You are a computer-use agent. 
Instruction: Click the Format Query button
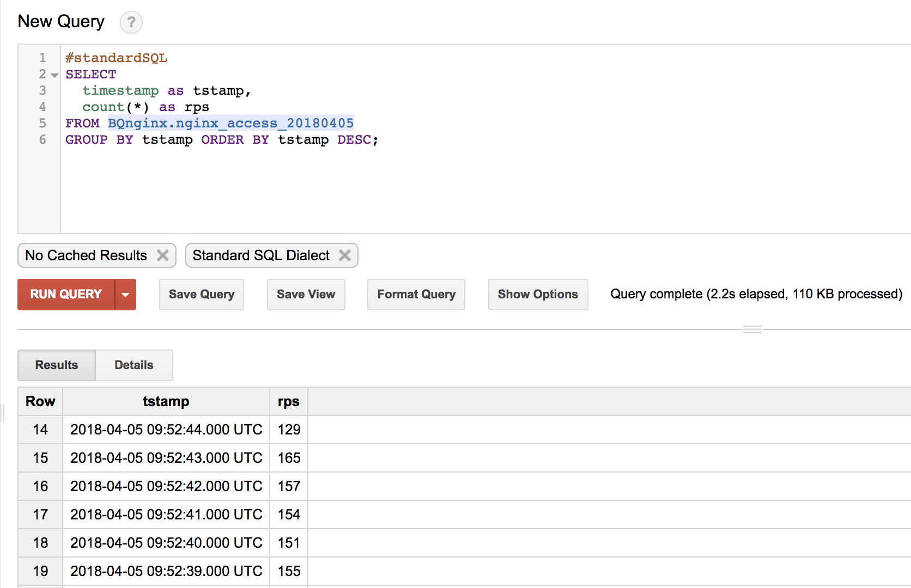[416, 295]
